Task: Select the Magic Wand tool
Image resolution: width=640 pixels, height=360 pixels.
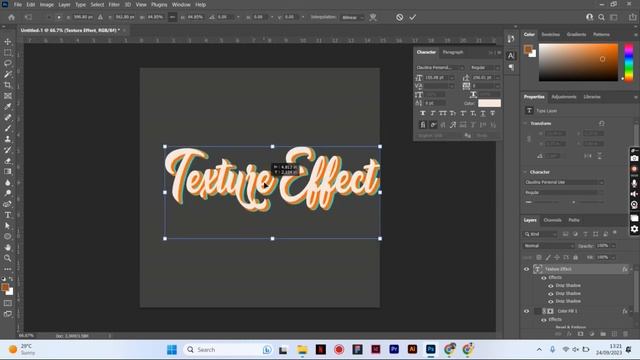Action: [8, 74]
